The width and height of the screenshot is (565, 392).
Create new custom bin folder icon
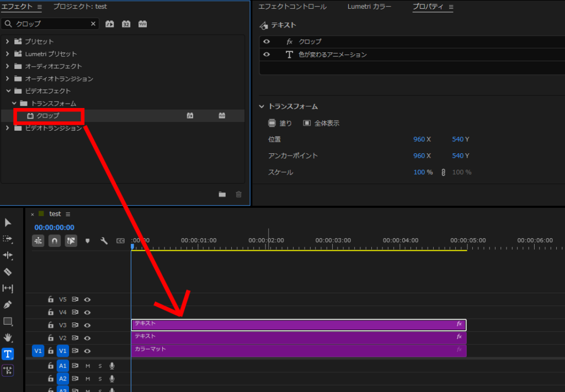pyautogui.click(x=222, y=194)
